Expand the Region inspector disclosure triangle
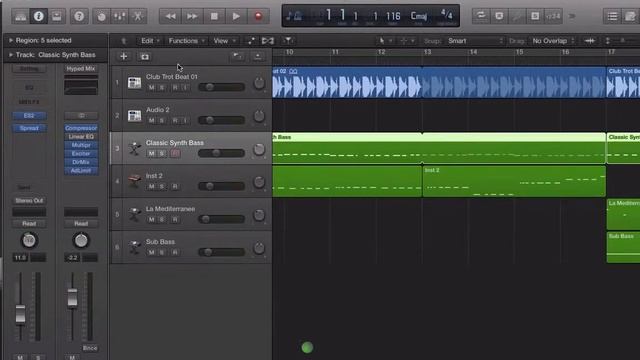Viewport: 640px width, 360px height. point(11,40)
